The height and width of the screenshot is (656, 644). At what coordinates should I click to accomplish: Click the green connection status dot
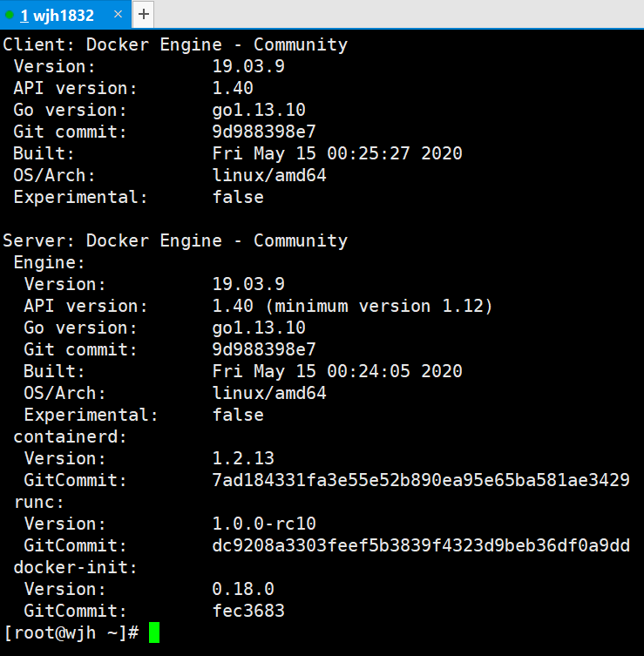[10, 14]
